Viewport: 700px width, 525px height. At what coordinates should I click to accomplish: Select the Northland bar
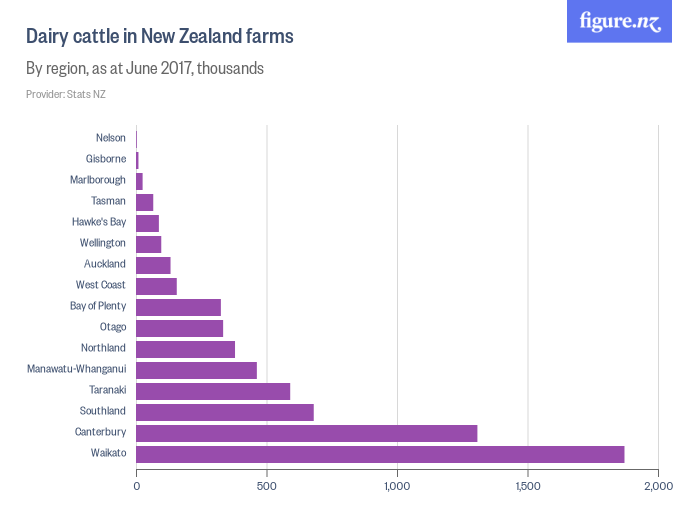[x=185, y=349]
